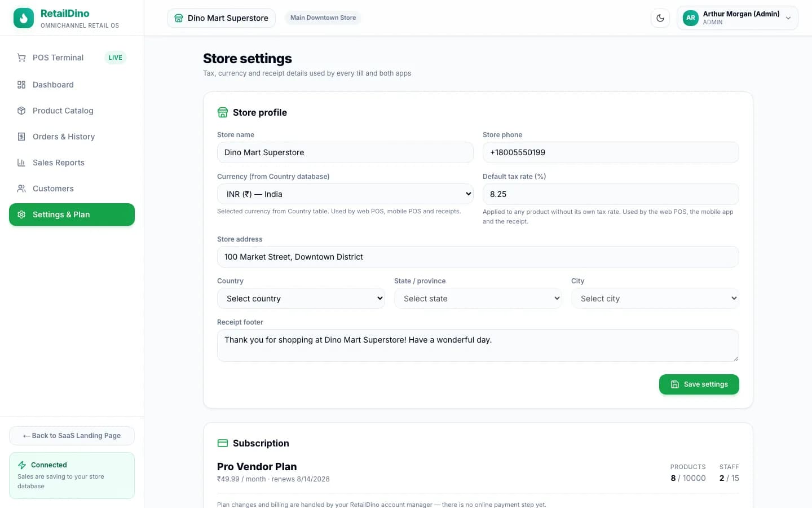Image resolution: width=812 pixels, height=508 pixels.
Task: Open the Currency dropdown showing INR
Action: point(345,194)
